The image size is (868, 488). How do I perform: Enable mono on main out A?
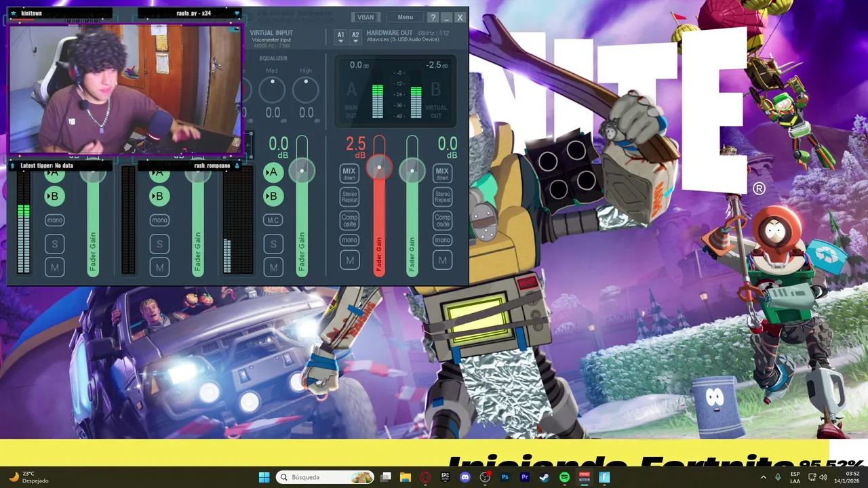point(349,240)
